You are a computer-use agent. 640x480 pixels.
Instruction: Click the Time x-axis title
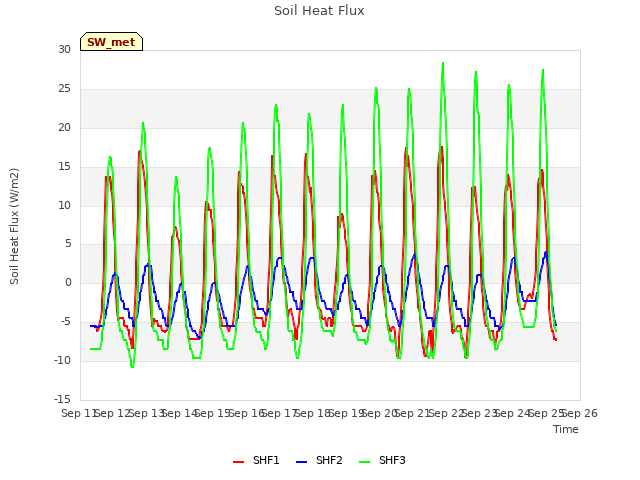(566, 429)
